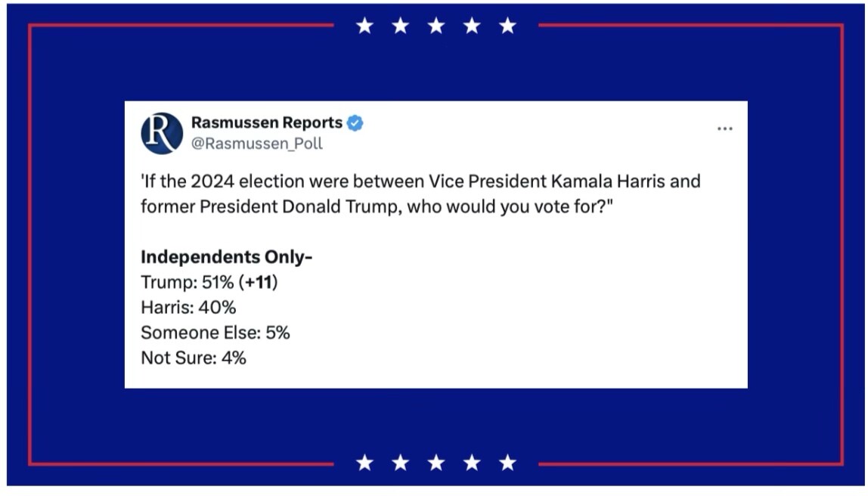This screenshot has width=868, height=496.
Task: Click the Not Sure: 4% line
Action: [x=194, y=358]
